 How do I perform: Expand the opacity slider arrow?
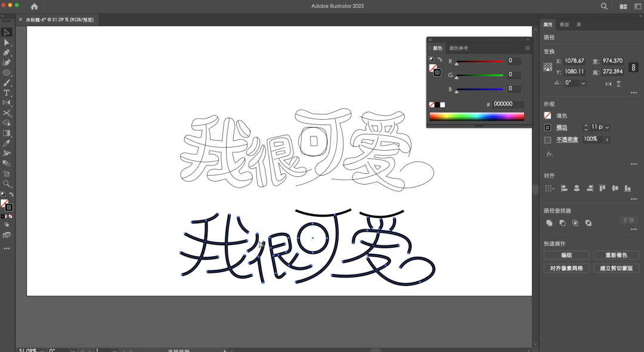(x=607, y=139)
